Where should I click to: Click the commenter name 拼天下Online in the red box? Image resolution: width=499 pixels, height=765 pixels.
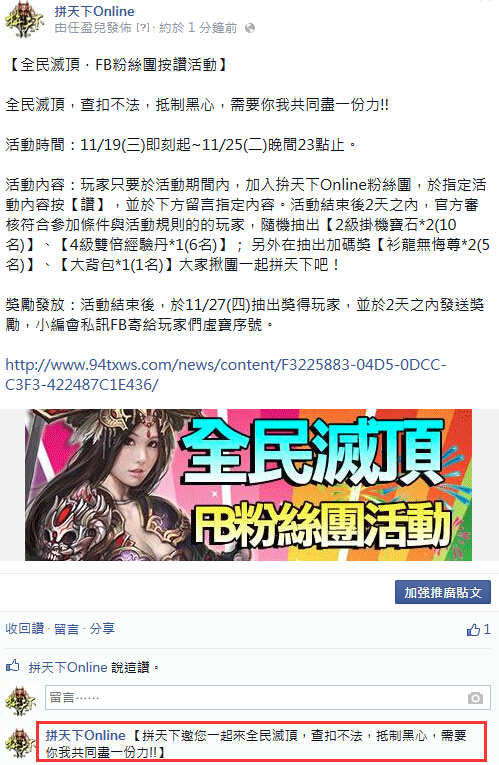85,735
